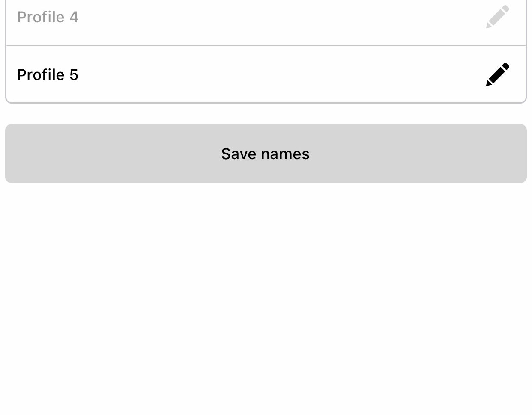Click the empty white area below Save names
532x415 pixels.
tap(266, 299)
